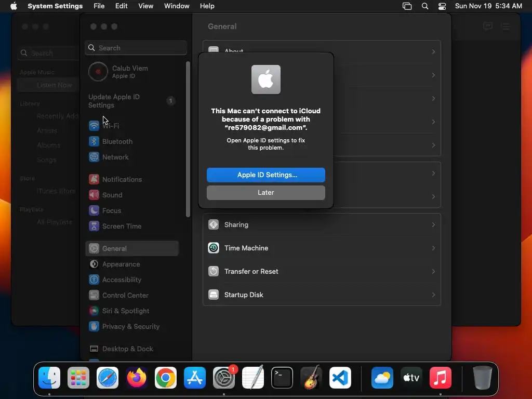The height and width of the screenshot is (399, 532).
Task: Click the Startup Disk row chevron
Action: click(x=433, y=295)
